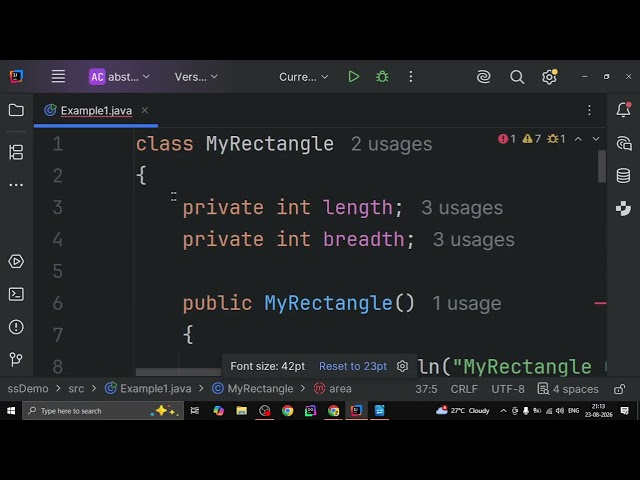This screenshot has width=640, height=480.
Task: Open IDE settings gear in toolbar
Action: (x=549, y=77)
